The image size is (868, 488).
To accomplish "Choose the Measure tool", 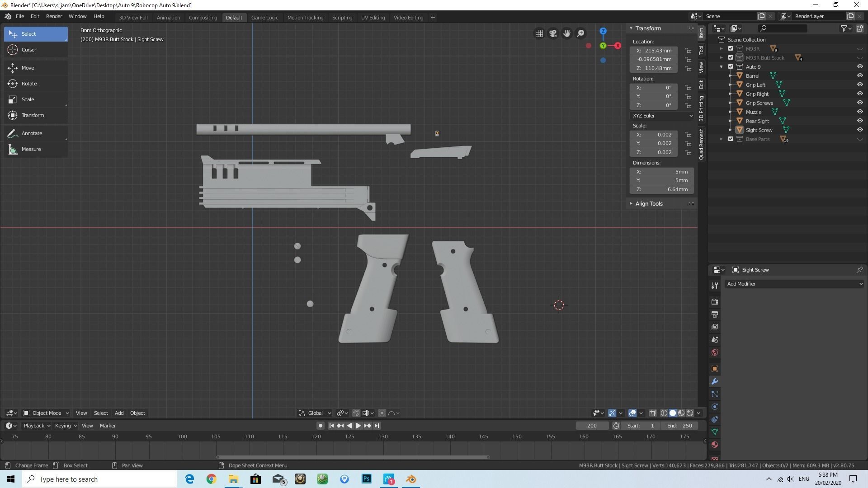I will click(36, 149).
